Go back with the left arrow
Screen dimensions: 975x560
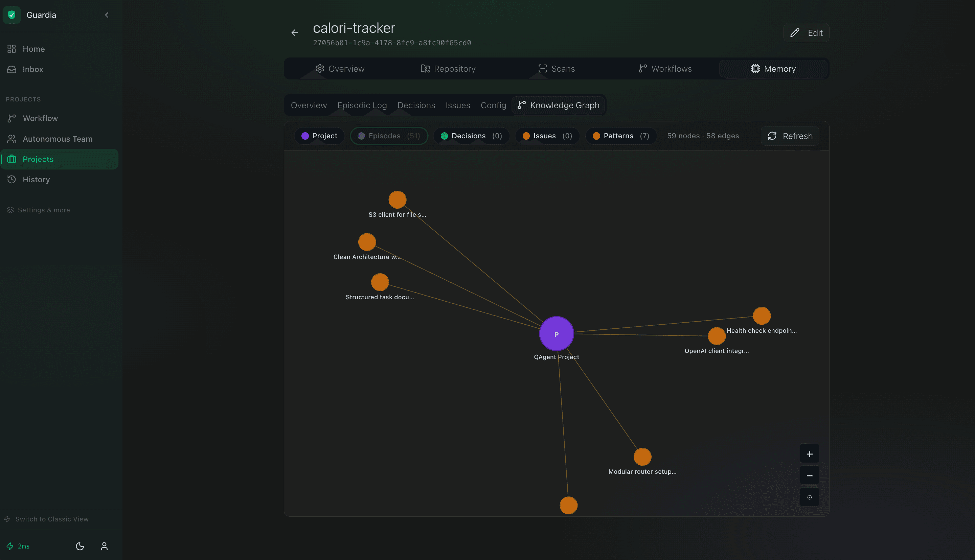(295, 33)
